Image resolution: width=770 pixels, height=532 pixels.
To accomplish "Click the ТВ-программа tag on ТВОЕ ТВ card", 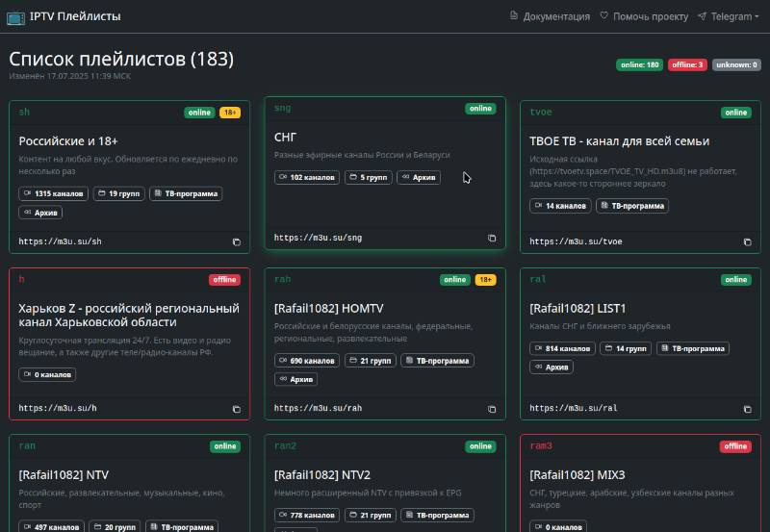I will (x=632, y=206).
